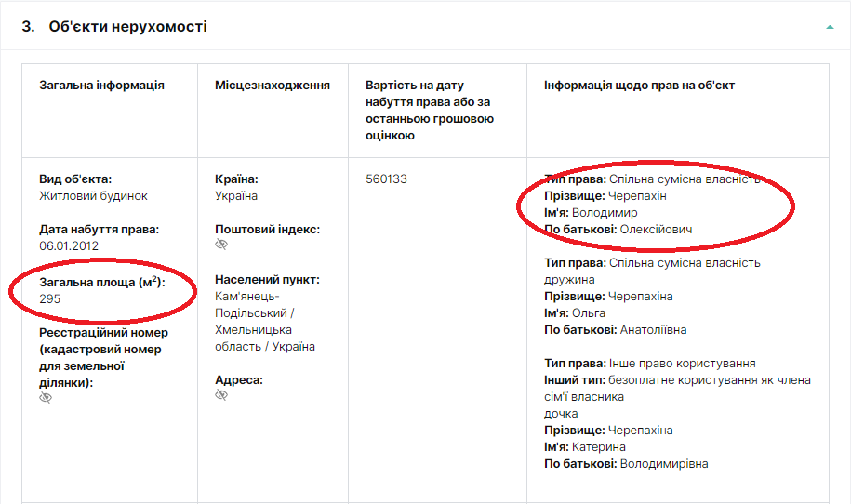The width and height of the screenshot is (851, 504).
Task: Collapse the Об'єкти нерухомості section arrow
Action: [830, 27]
